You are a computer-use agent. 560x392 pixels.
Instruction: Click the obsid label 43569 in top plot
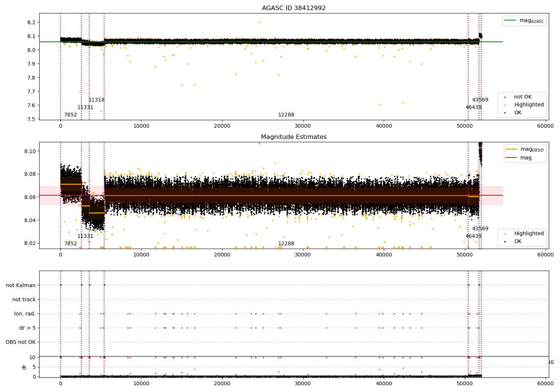point(480,100)
